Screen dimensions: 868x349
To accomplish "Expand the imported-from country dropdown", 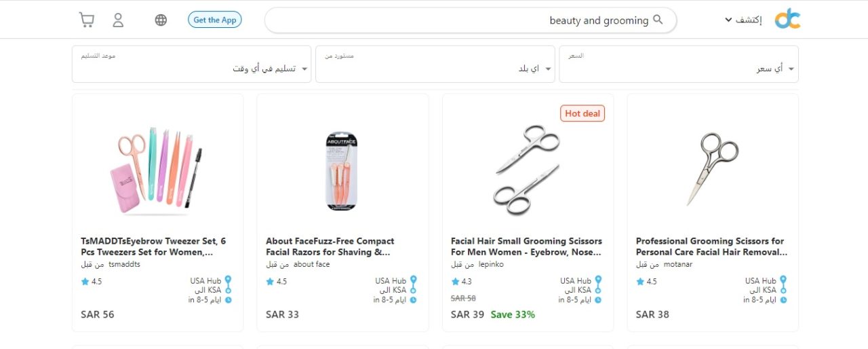I will pos(435,65).
